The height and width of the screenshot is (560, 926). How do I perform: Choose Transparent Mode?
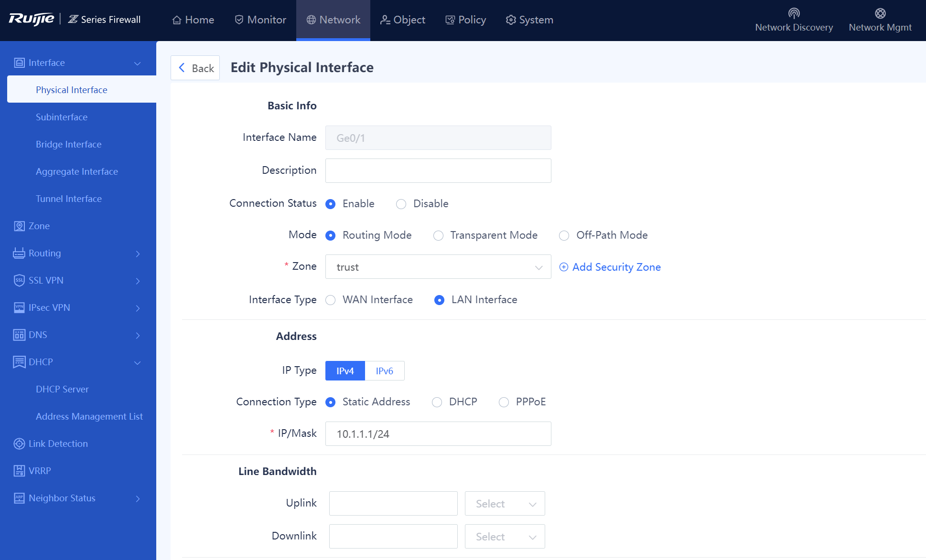[x=438, y=235]
